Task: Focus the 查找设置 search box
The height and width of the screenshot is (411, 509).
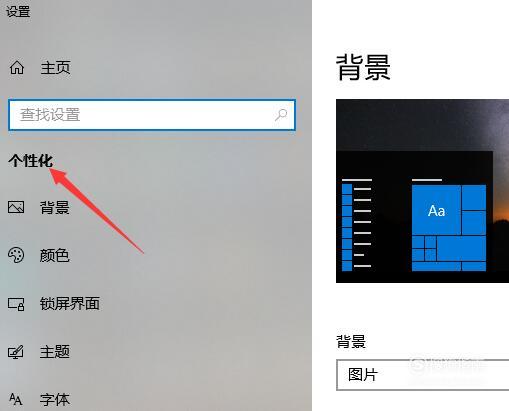Action: tap(152, 115)
